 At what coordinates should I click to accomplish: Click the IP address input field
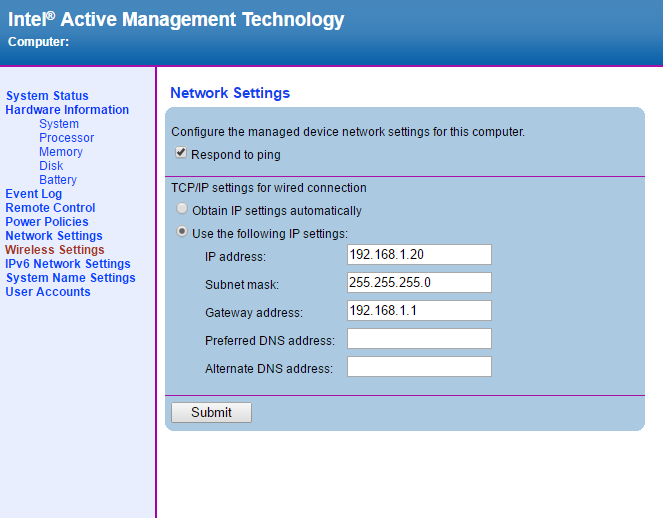pos(419,255)
